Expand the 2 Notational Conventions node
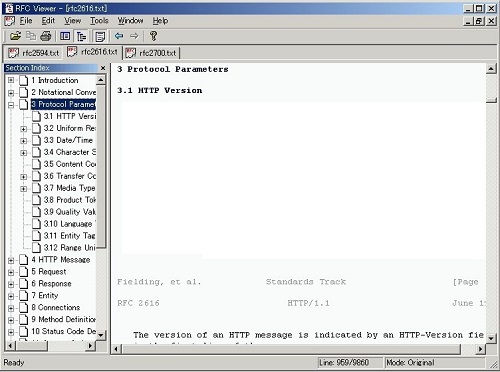The height and width of the screenshot is (372, 500). pyautogui.click(x=11, y=93)
